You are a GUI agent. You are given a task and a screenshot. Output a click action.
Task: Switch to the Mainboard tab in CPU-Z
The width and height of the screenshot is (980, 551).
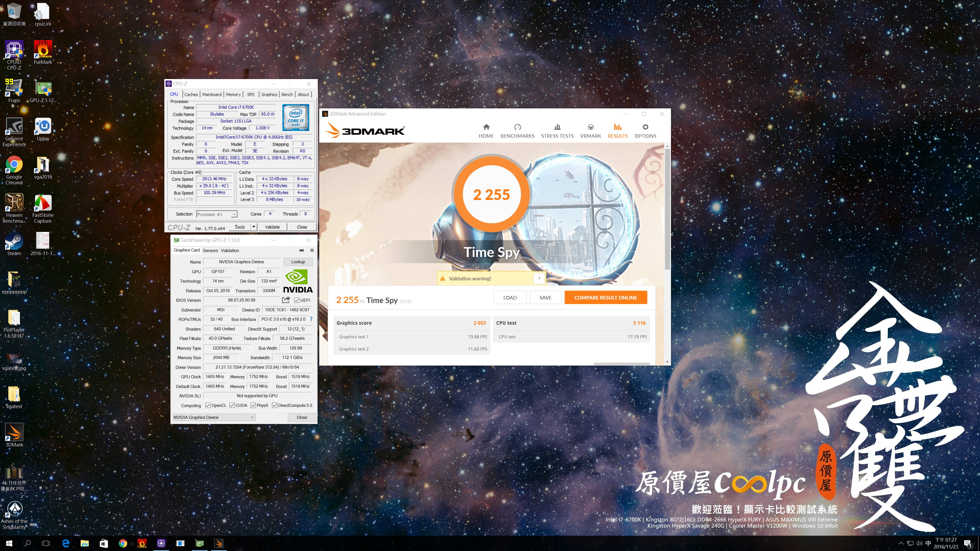212,94
